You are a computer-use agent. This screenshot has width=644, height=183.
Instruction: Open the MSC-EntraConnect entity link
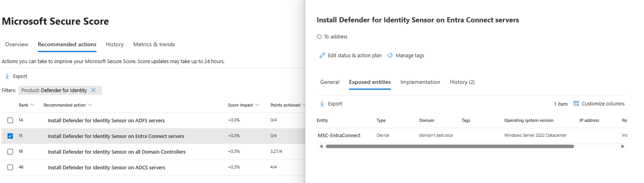point(339,135)
